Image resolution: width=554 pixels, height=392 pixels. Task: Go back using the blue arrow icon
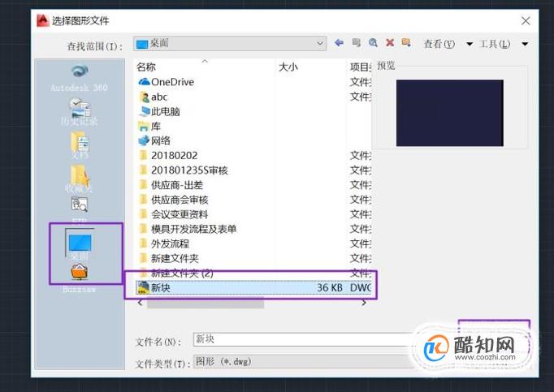339,43
